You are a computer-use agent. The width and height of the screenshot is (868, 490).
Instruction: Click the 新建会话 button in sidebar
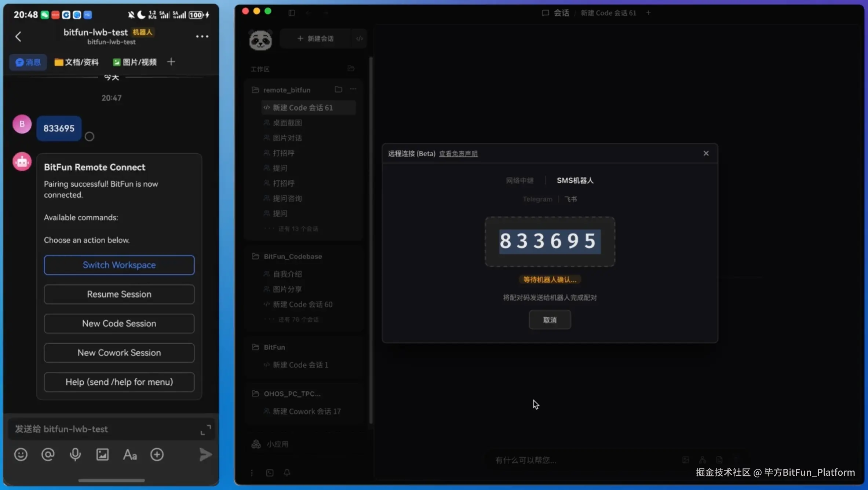[x=316, y=39]
